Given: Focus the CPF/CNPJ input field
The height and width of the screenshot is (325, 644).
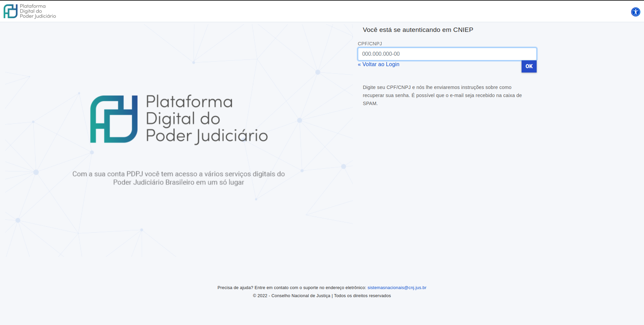Looking at the screenshot, I should (x=447, y=54).
